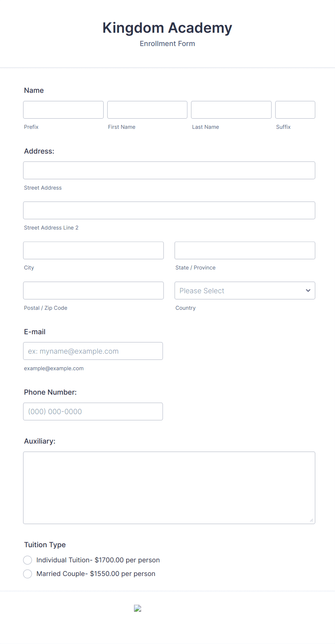335x644 pixels.
Task: Select the Individual Tuition radio button
Action: (x=27, y=560)
